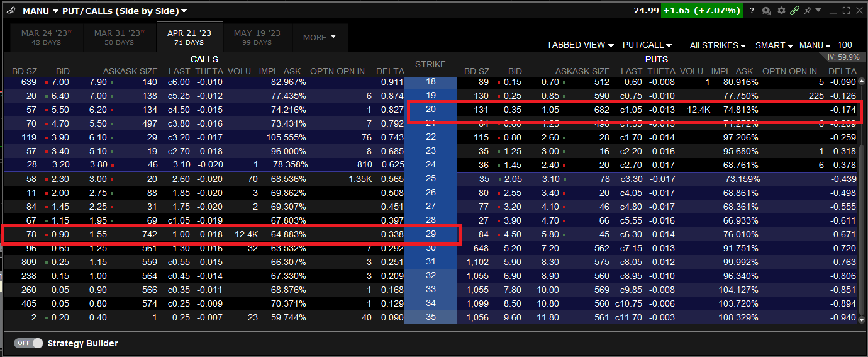868x357 pixels.
Task: Select strike 20 cell
Action: tap(430, 109)
